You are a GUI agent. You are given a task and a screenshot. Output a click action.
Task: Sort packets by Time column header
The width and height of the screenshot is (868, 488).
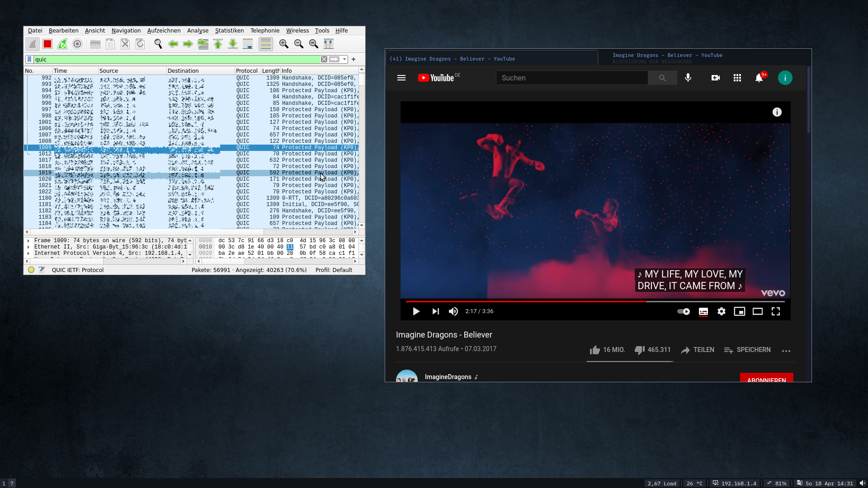coord(75,70)
